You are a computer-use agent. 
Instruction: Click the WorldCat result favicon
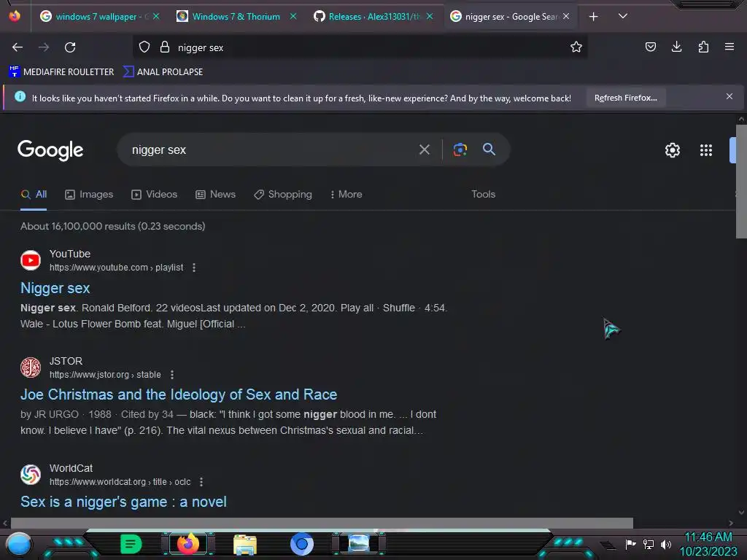(31, 474)
